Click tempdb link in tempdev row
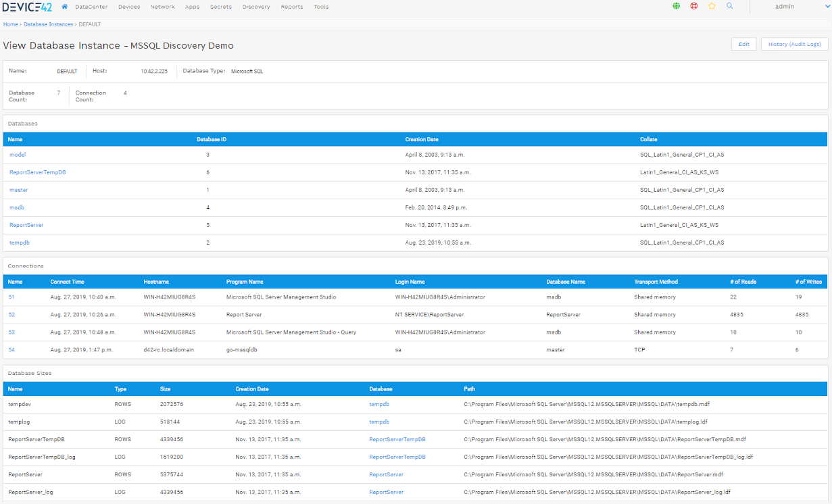The image size is (832, 504). (379, 404)
